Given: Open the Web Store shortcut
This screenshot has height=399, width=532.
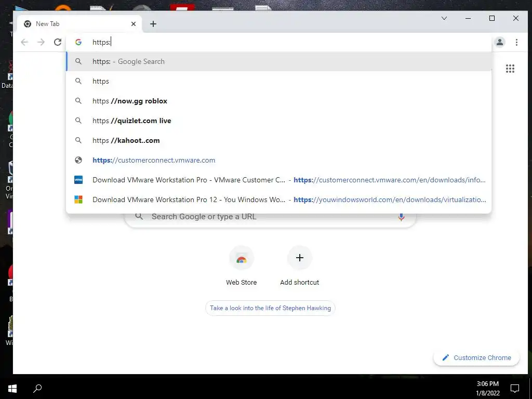Looking at the screenshot, I should point(241,265).
